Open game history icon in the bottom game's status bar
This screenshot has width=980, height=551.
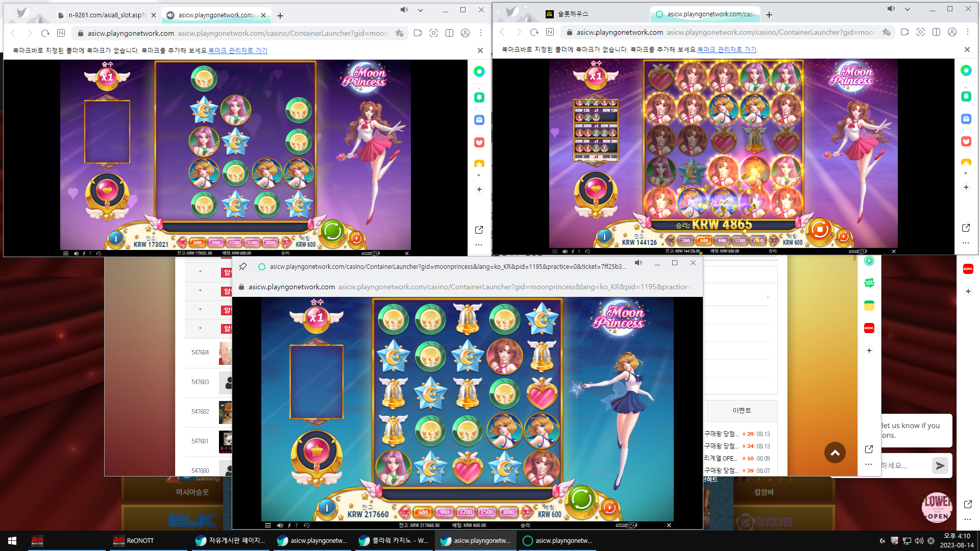point(306,525)
